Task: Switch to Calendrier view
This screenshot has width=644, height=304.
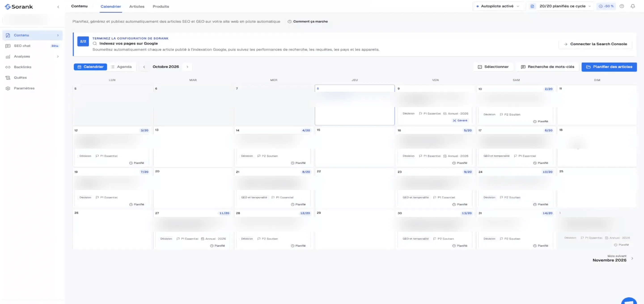Action: pos(91,67)
